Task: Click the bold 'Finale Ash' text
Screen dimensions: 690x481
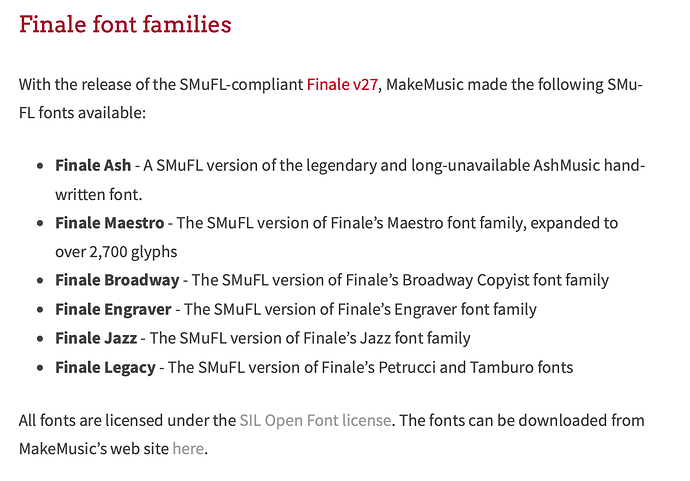Action: click(93, 165)
